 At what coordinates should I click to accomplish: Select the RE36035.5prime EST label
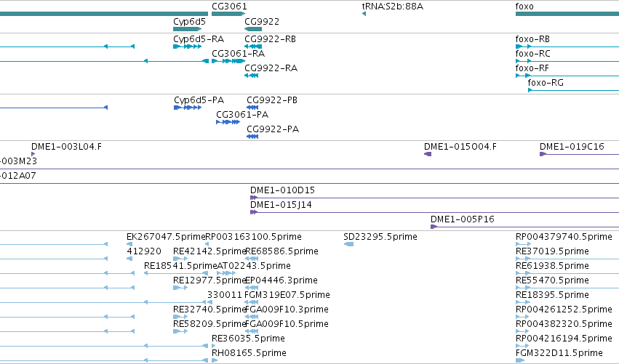[x=248, y=339]
